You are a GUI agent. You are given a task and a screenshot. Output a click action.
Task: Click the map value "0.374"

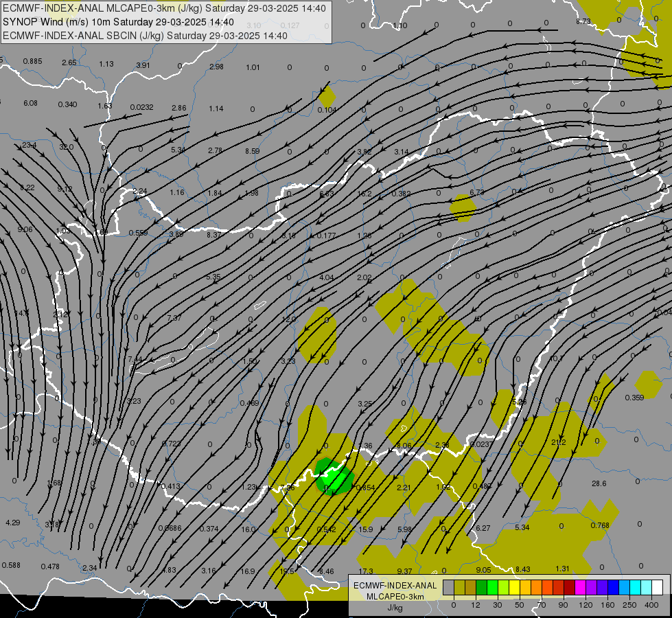pyautogui.click(x=209, y=529)
